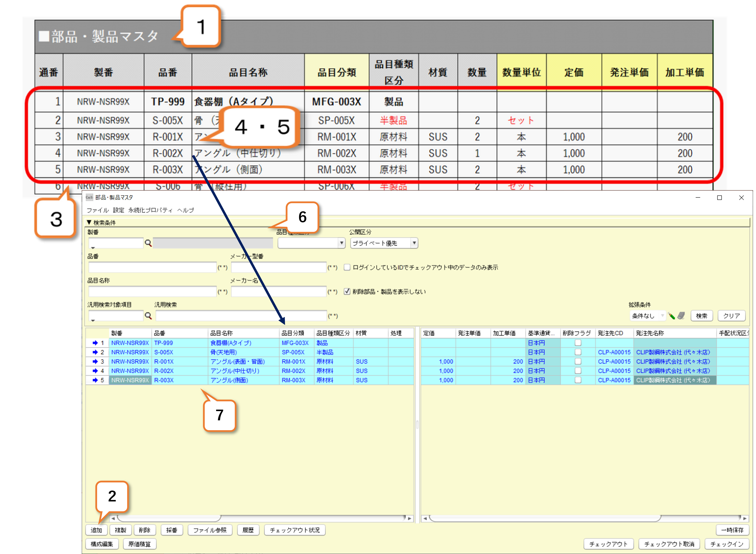
Task: Click blue arrow icon of row 1
Action: point(95,343)
